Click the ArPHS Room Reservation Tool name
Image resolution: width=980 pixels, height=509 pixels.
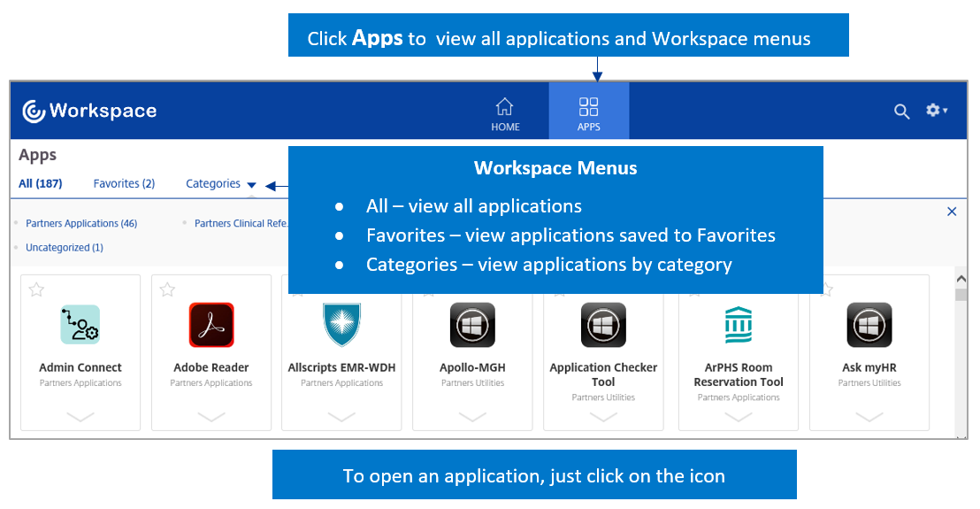(x=739, y=374)
